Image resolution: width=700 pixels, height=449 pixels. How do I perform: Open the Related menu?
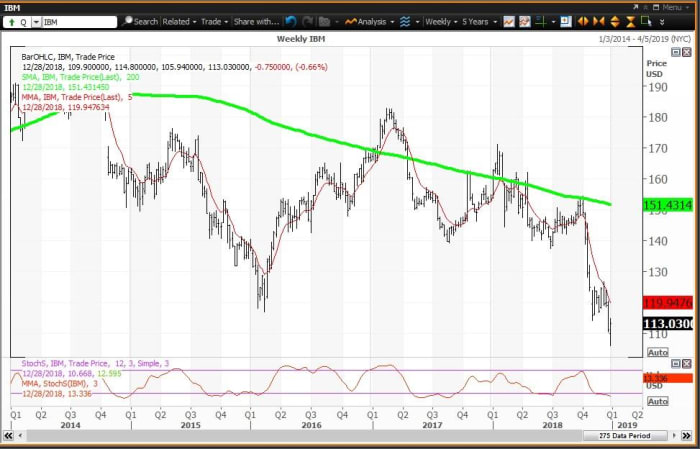point(179,20)
